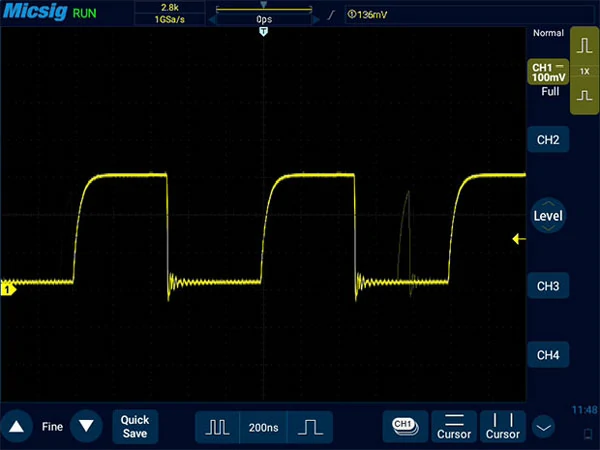Tap the upper pulse vertical scale icon
Screen dimensions: 600x450
tap(584, 45)
